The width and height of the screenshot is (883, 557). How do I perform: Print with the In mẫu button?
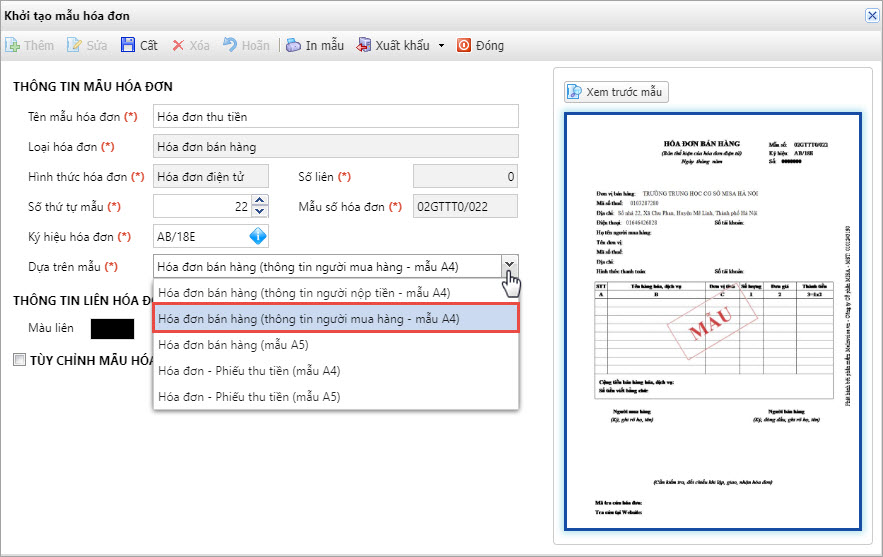[315, 46]
